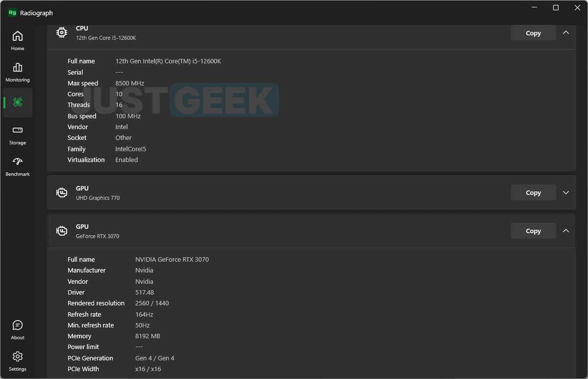Screen dimensions: 588x379
Task: Click the Family value IntelCoreI5
Action: click(x=130, y=149)
